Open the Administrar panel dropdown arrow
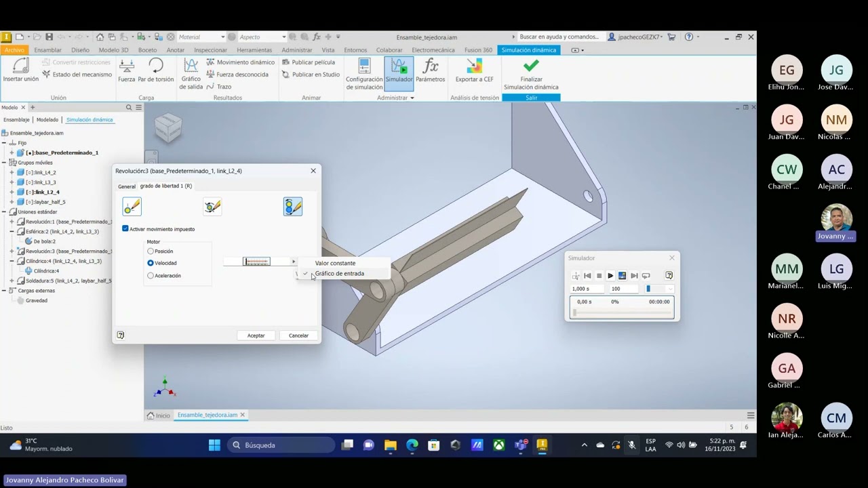Image resolution: width=868 pixels, height=488 pixels. (x=412, y=98)
